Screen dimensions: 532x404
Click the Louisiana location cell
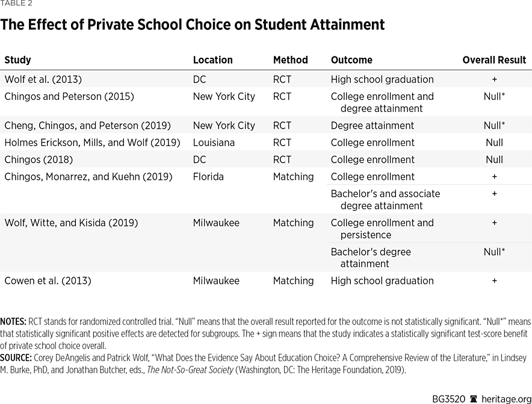[214, 142]
